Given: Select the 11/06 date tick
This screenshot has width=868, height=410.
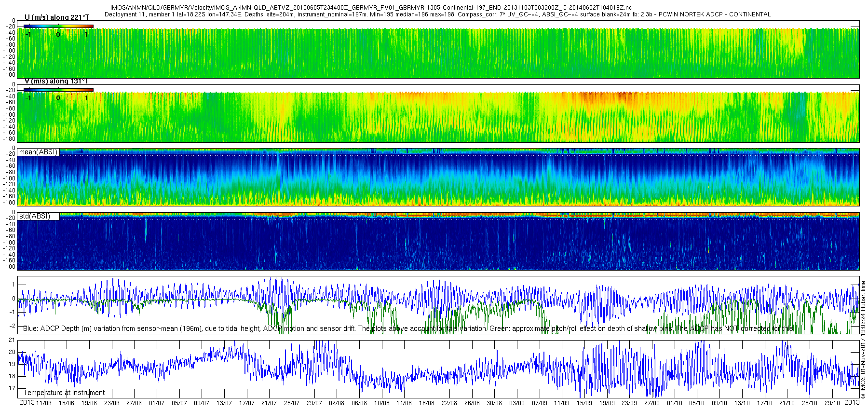Looking at the screenshot, I should [x=44, y=403].
